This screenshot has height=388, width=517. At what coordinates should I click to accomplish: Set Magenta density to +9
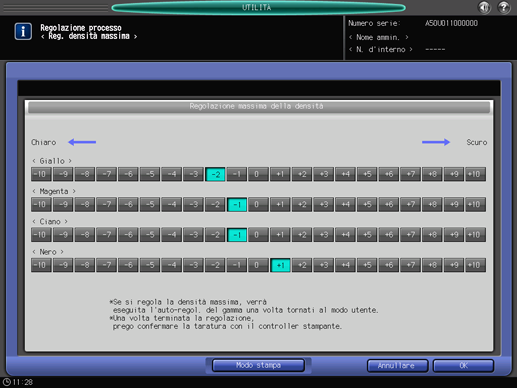(x=454, y=204)
